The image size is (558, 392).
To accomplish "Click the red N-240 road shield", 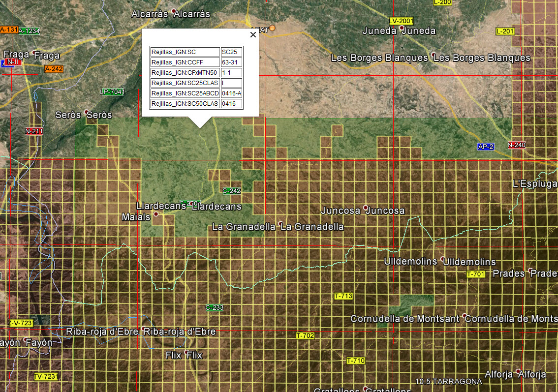I will pos(516,145).
